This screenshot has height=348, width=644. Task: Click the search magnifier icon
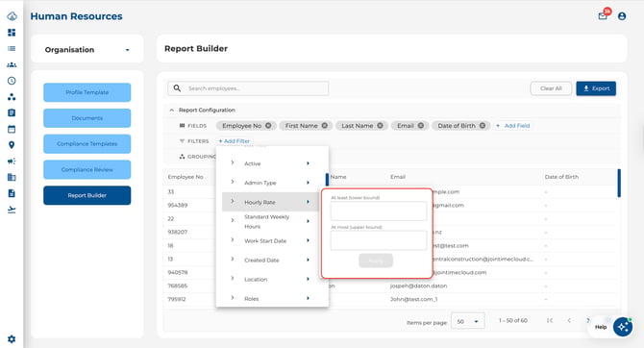pos(177,88)
